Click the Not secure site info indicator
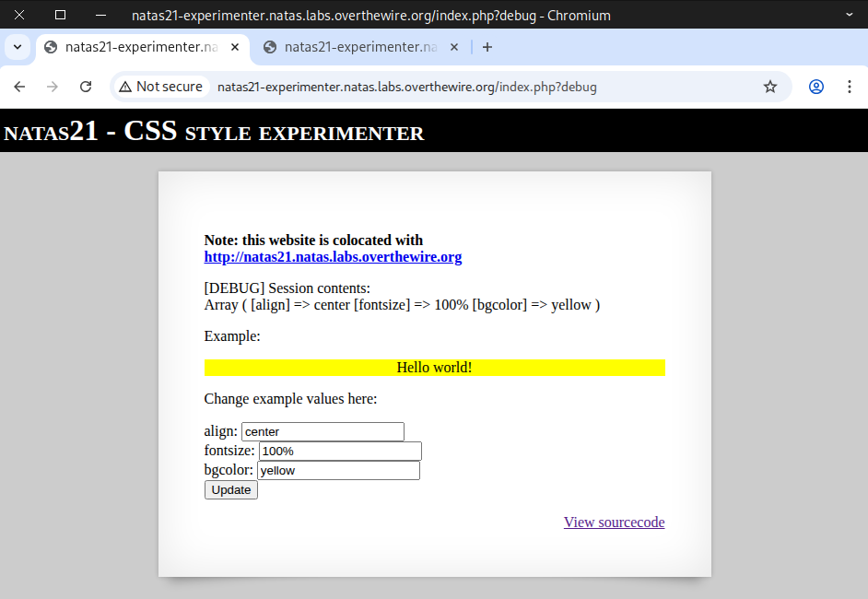This screenshot has height=599, width=868. [x=160, y=87]
